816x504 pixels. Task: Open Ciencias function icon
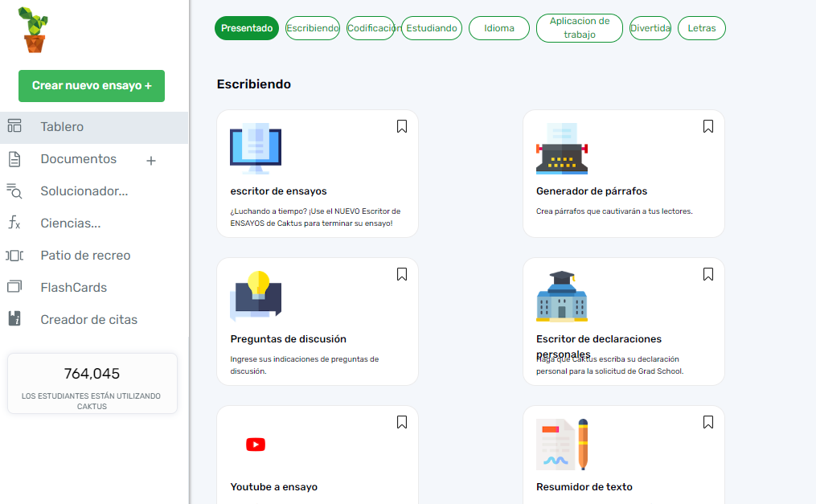pyautogui.click(x=14, y=223)
